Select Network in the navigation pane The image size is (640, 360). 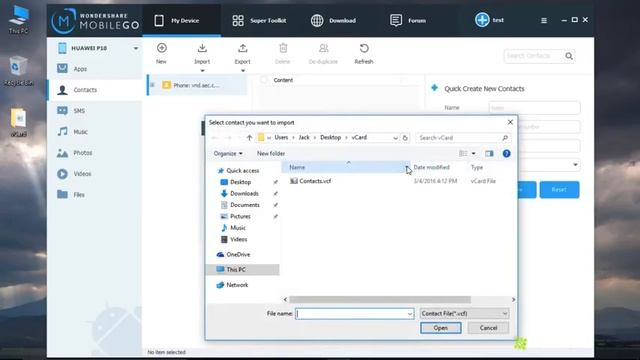click(x=237, y=285)
